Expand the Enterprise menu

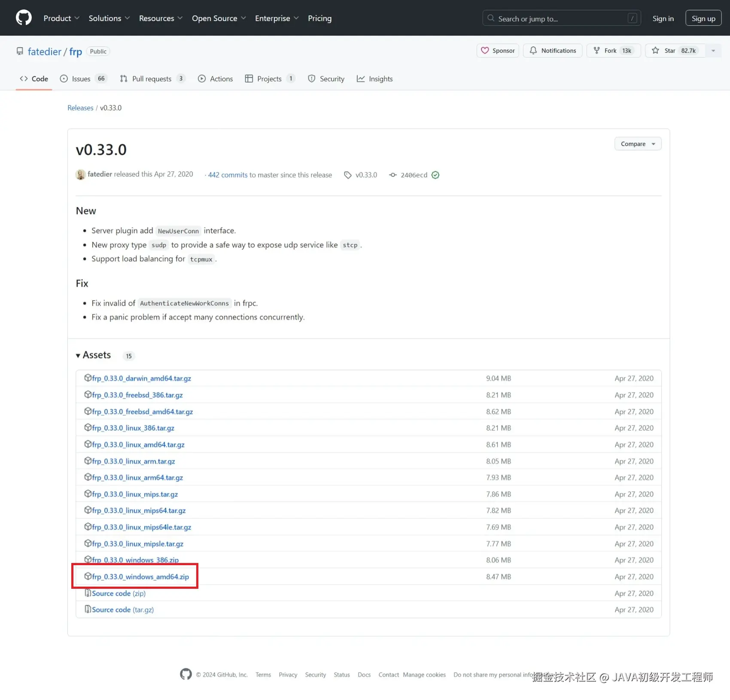click(277, 18)
